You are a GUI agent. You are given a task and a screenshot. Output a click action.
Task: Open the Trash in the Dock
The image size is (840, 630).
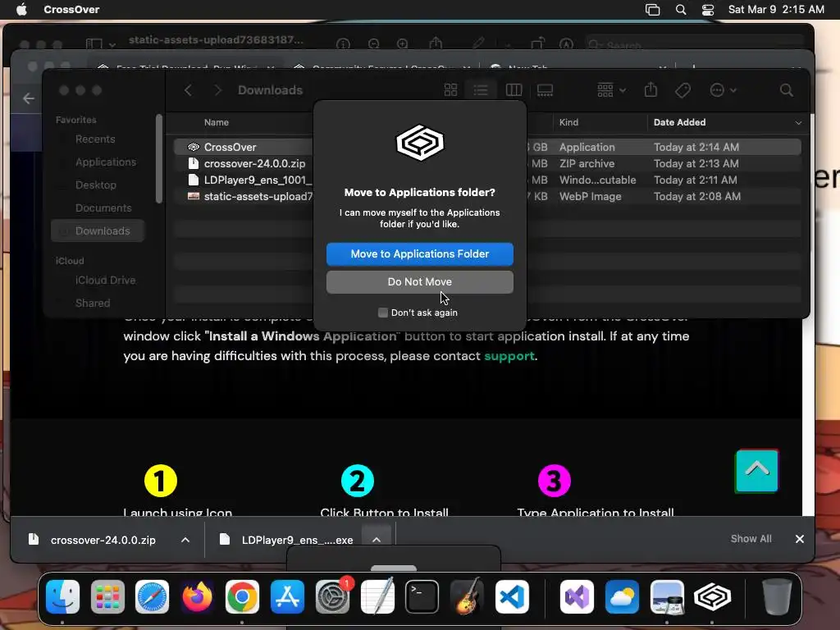tap(777, 596)
